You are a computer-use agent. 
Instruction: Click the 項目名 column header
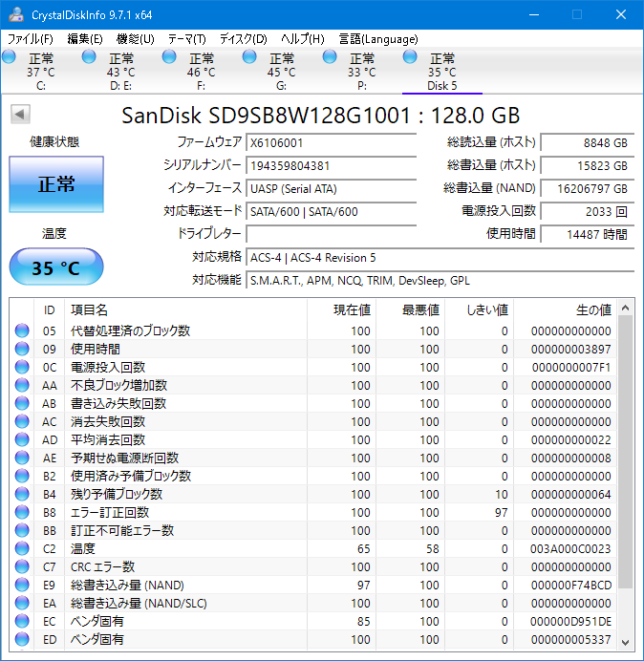pyautogui.click(x=185, y=310)
